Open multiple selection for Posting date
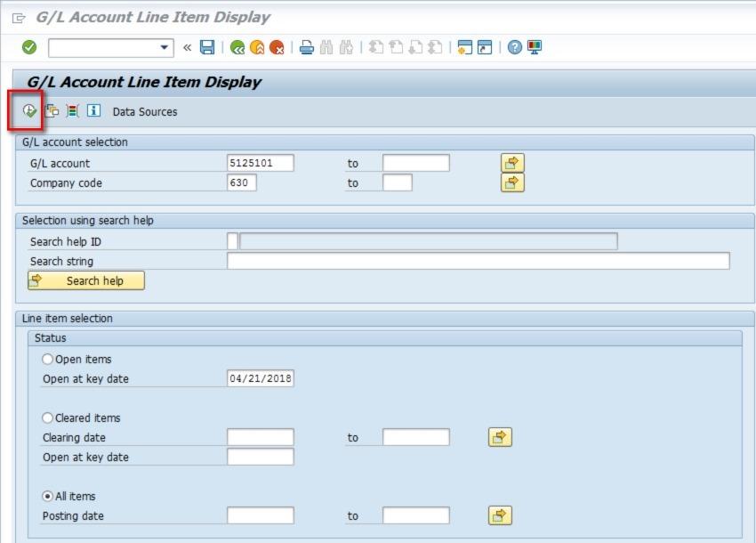The height and width of the screenshot is (543, 756). [499, 515]
